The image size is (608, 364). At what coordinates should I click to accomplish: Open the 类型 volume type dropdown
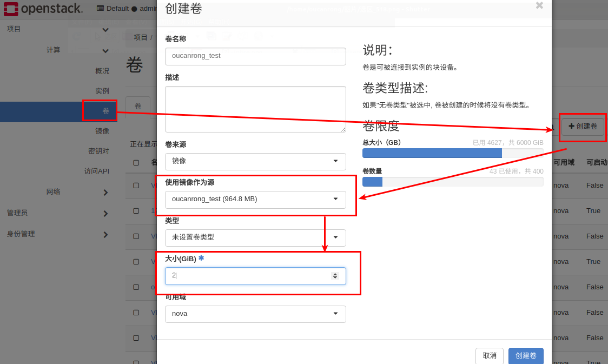(x=255, y=237)
